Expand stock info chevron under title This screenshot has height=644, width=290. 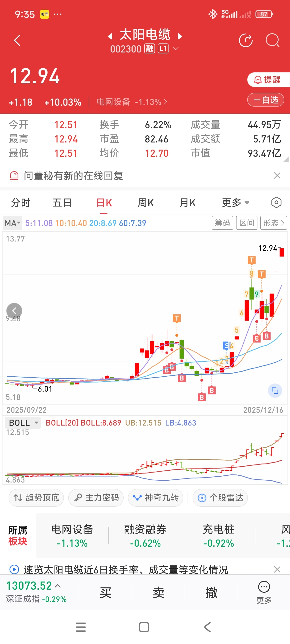(x=176, y=48)
